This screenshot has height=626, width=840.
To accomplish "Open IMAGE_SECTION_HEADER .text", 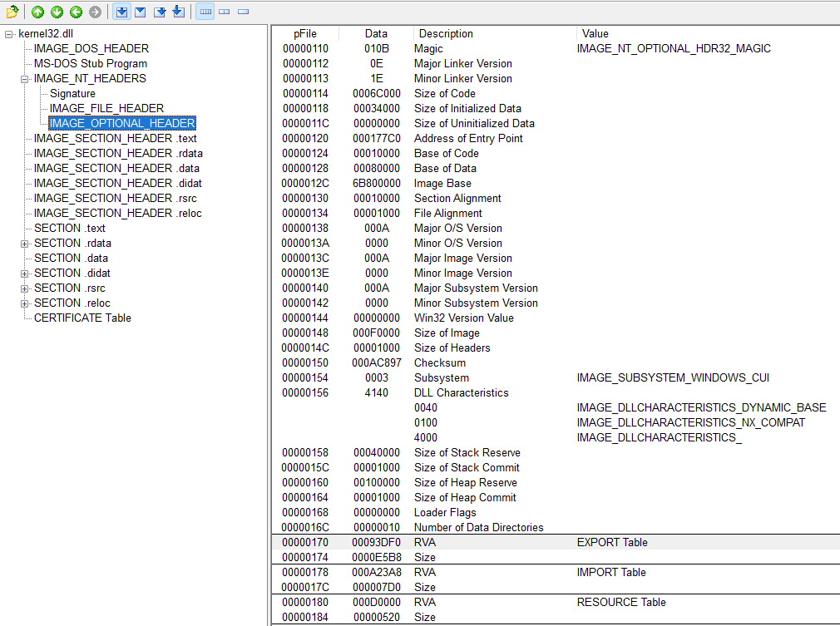I will click(115, 139).
